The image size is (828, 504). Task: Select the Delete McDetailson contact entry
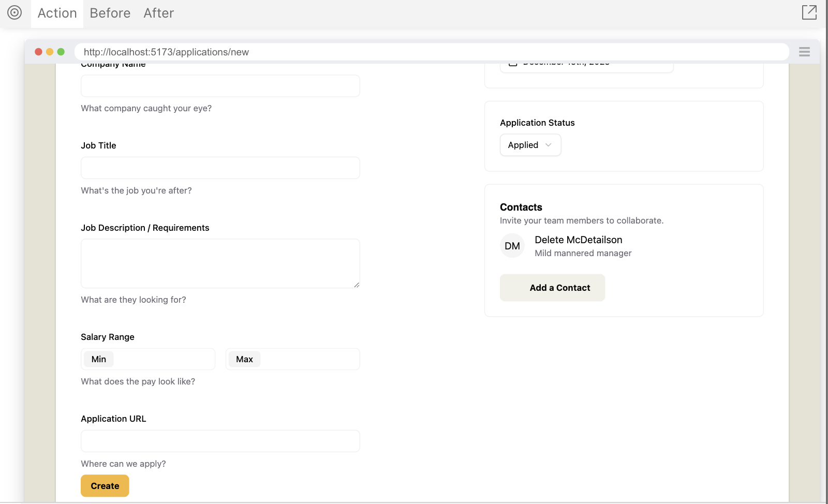578,240
